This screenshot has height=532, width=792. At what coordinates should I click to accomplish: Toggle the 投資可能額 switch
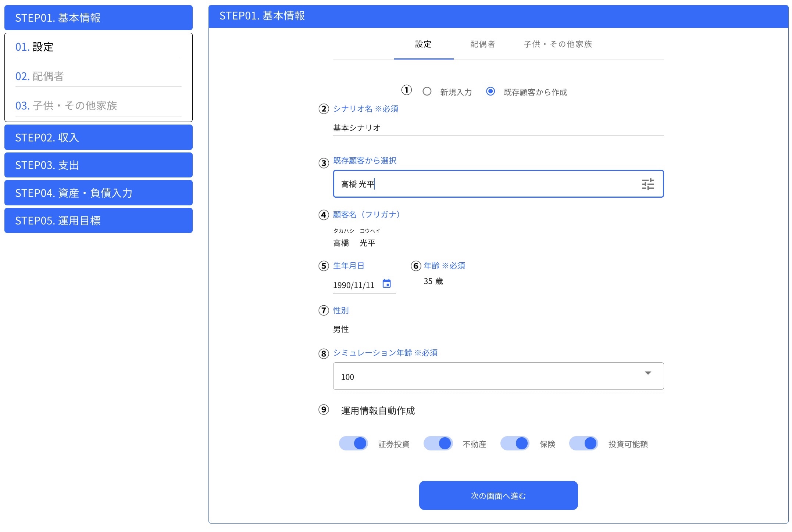point(584,443)
